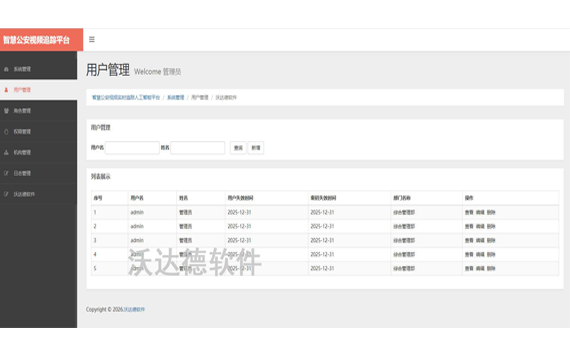
Task: Click the icon beside 权限管理 in sidebar
Action: click(6, 132)
